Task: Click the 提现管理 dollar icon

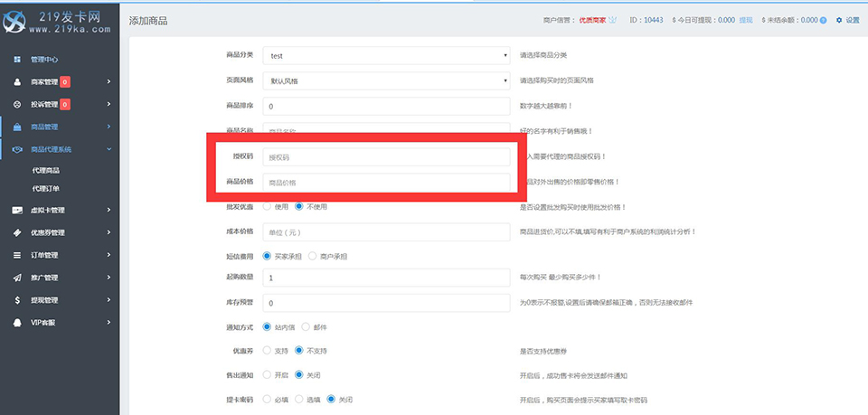Action: point(18,300)
